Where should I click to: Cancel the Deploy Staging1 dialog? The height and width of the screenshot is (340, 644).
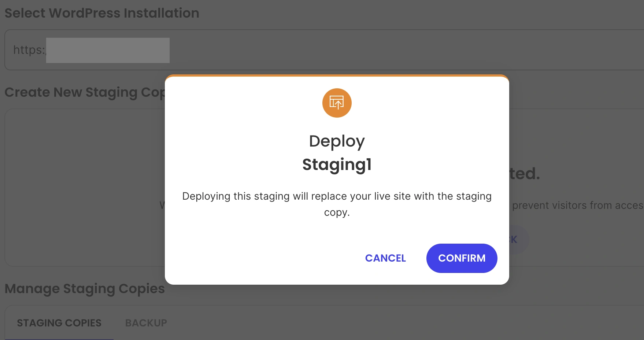point(385,258)
